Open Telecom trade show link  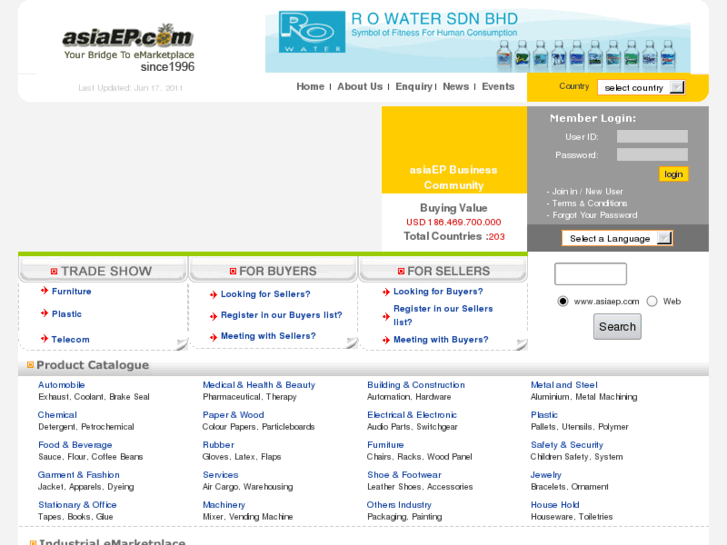click(x=70, y=339)
